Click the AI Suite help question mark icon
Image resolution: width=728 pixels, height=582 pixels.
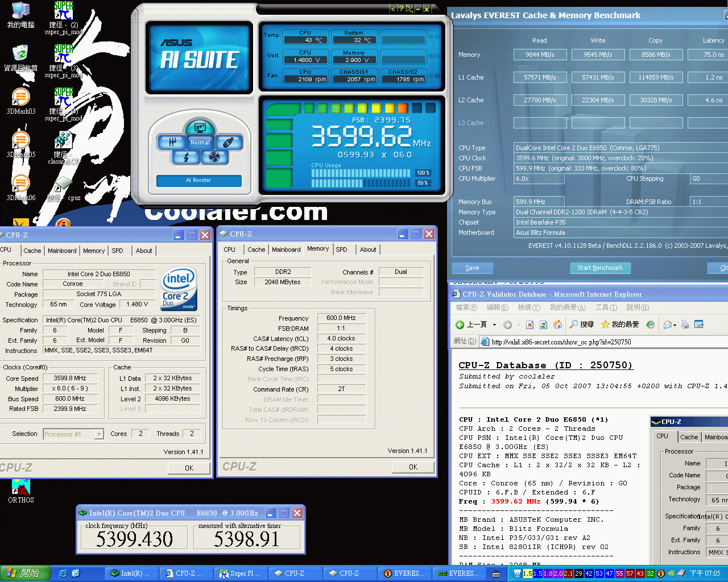(401, 9)
